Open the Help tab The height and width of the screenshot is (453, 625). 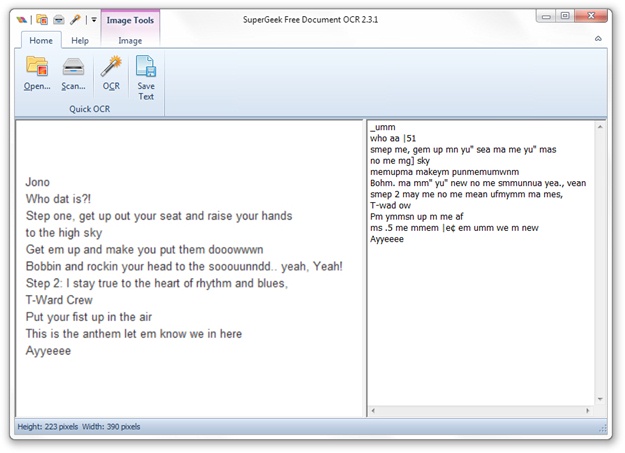click(x=80, y=40)
